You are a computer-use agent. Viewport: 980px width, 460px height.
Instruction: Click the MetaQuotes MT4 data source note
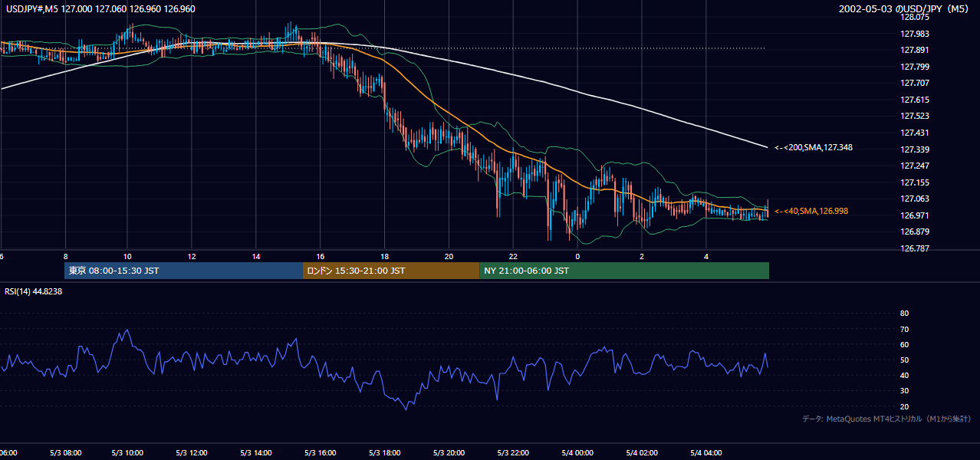886,419
